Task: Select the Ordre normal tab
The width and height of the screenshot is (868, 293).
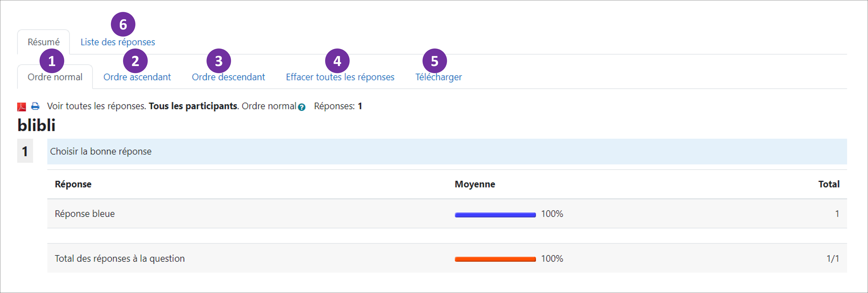Action: (55, 77)
